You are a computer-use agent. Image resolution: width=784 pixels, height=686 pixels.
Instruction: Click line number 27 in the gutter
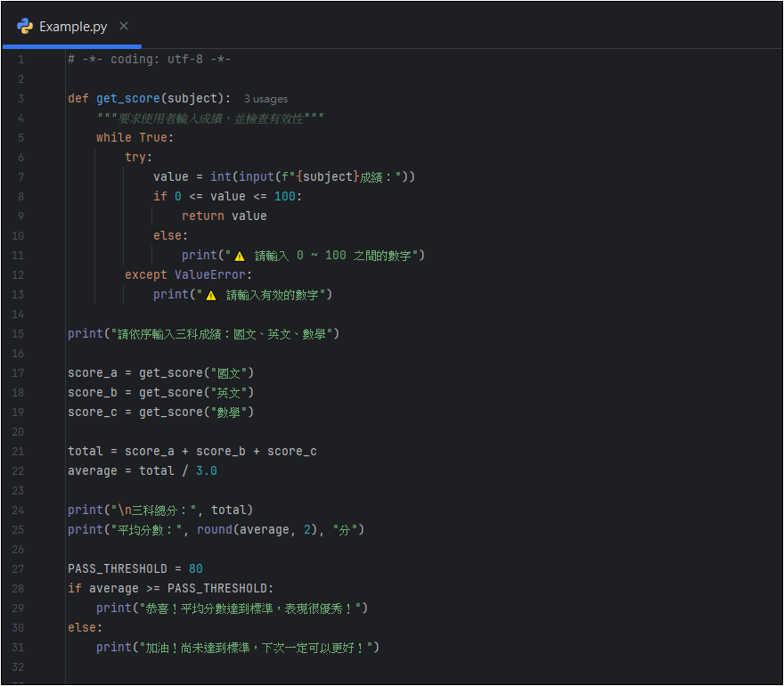[x=20, y=568]
